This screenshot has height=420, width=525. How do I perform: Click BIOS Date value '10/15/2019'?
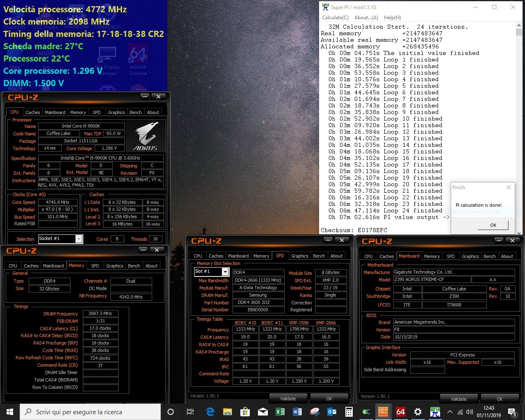point(454,337)
